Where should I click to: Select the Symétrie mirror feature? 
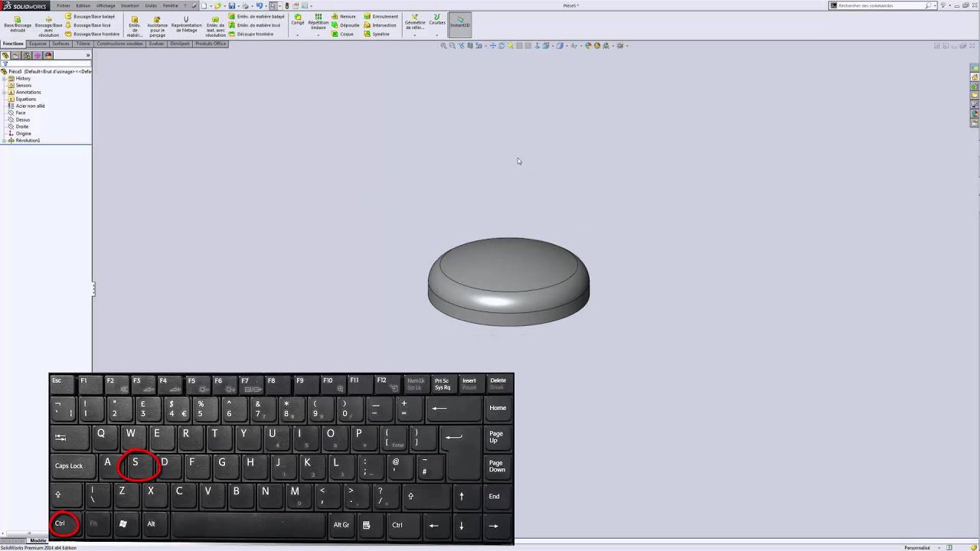click(377, 34)
